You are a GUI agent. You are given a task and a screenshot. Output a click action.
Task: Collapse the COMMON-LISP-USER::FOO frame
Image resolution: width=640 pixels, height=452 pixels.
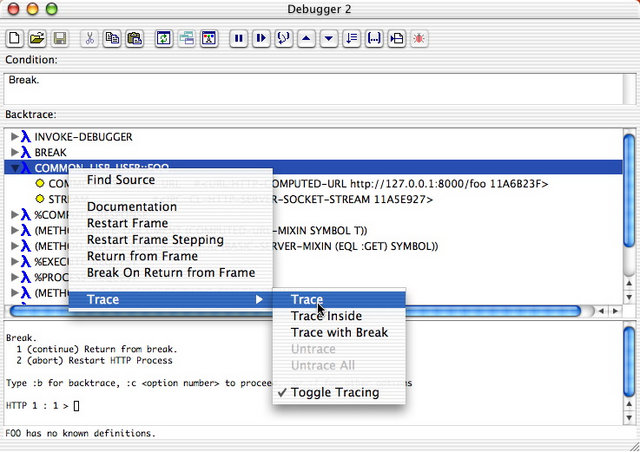[x=15, y=168]
